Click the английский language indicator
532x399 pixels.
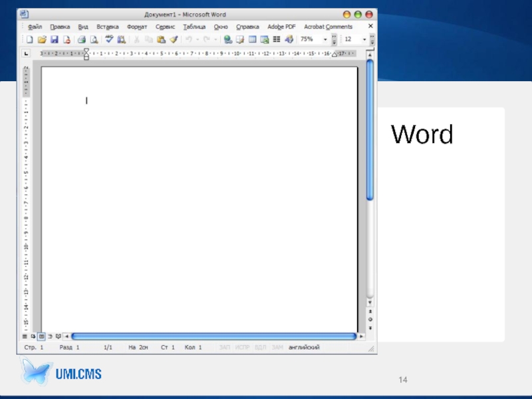tap(304, 348)
